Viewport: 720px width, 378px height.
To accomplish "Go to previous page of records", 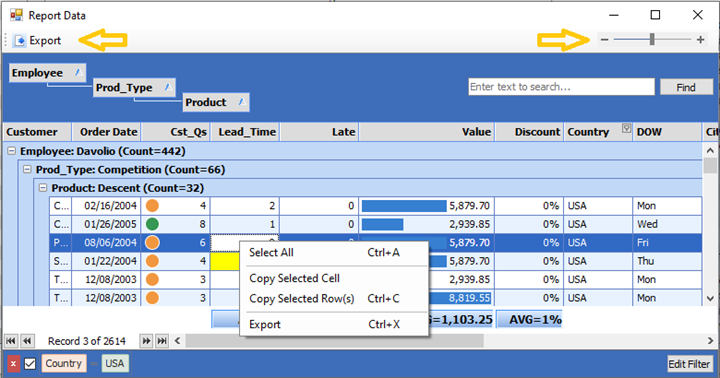I will 28,341.
